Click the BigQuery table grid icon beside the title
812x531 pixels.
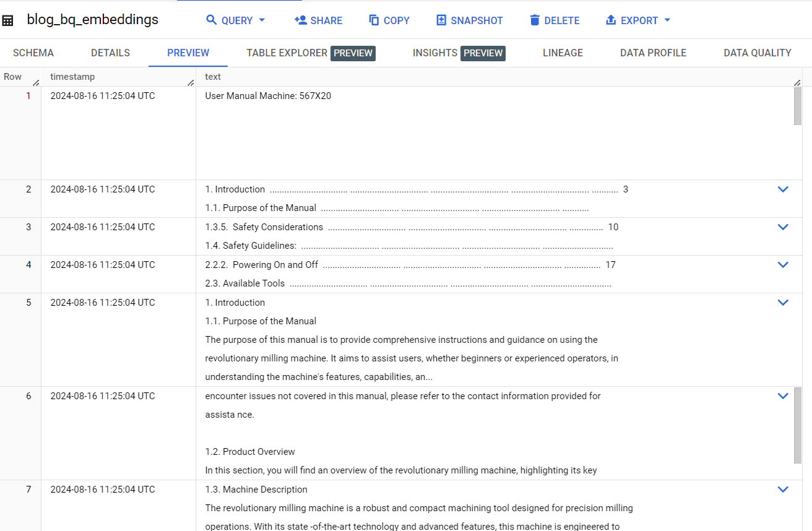pyautogui.click(x=7, y=20)
